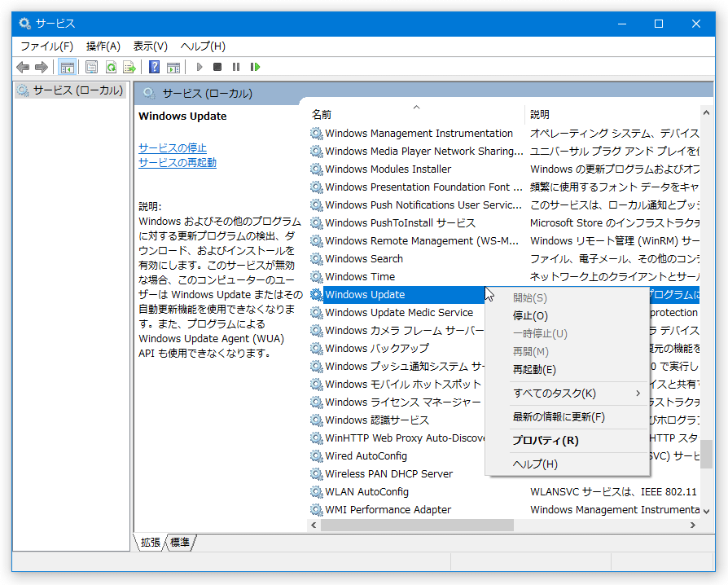
Task: Open the 操作(A) menu
Action: click(x=103, y=46)
